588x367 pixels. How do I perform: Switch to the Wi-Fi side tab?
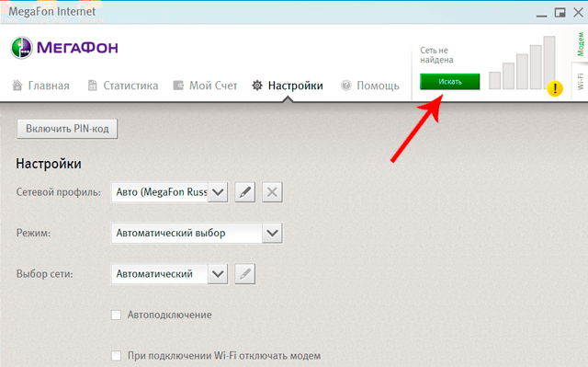[x=580, y=82]
